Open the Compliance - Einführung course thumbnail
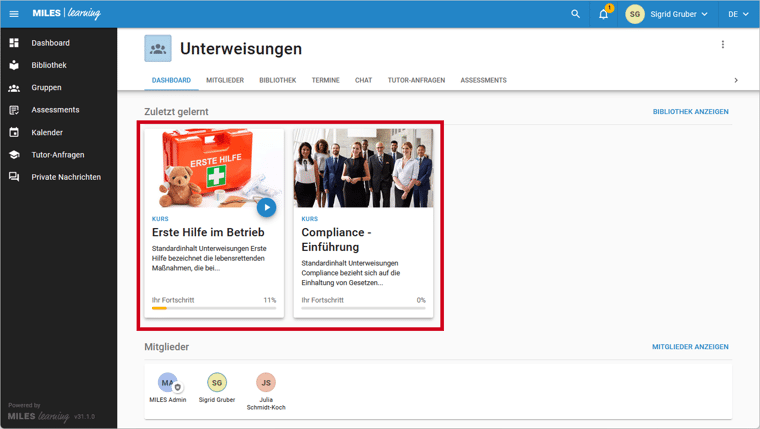Screen dimensions: 760x429 (363, 167)
